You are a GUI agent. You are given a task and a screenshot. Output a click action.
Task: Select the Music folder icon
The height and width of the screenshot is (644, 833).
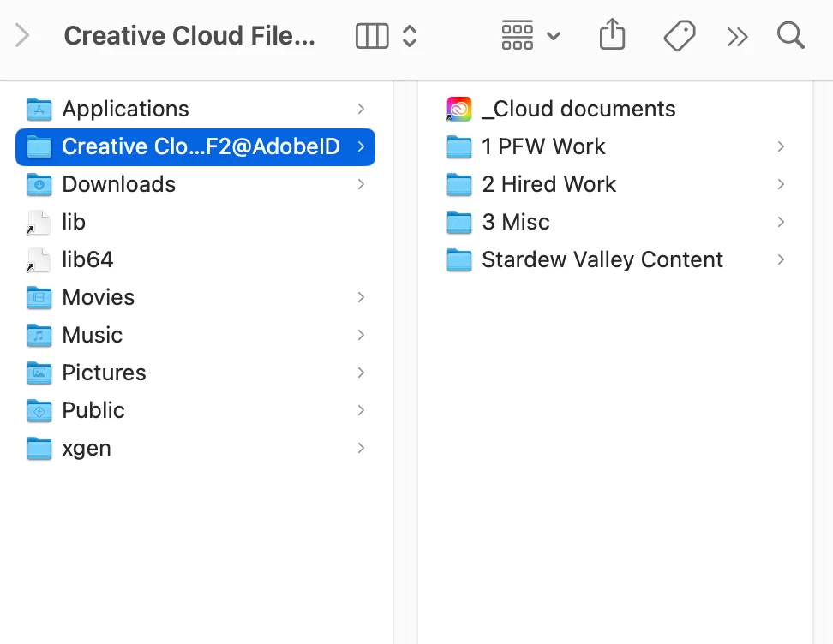(x=39, y=335)
